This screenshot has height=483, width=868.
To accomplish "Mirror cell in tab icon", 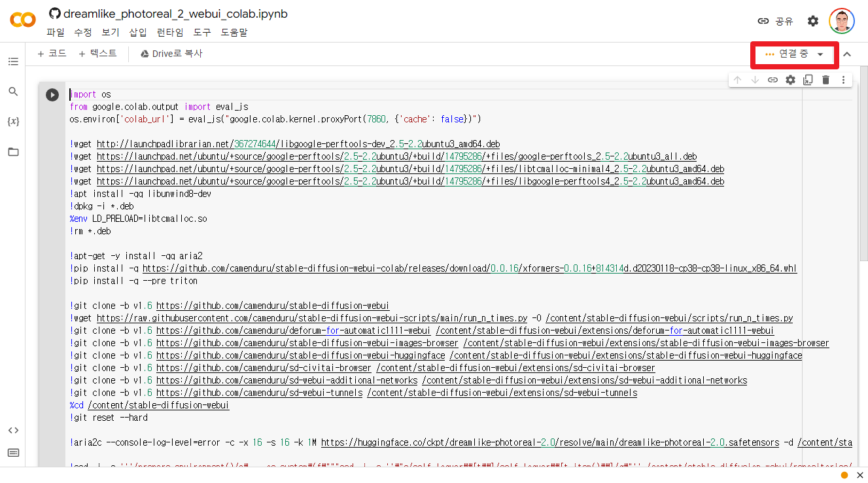I will (x=808, y=80).
